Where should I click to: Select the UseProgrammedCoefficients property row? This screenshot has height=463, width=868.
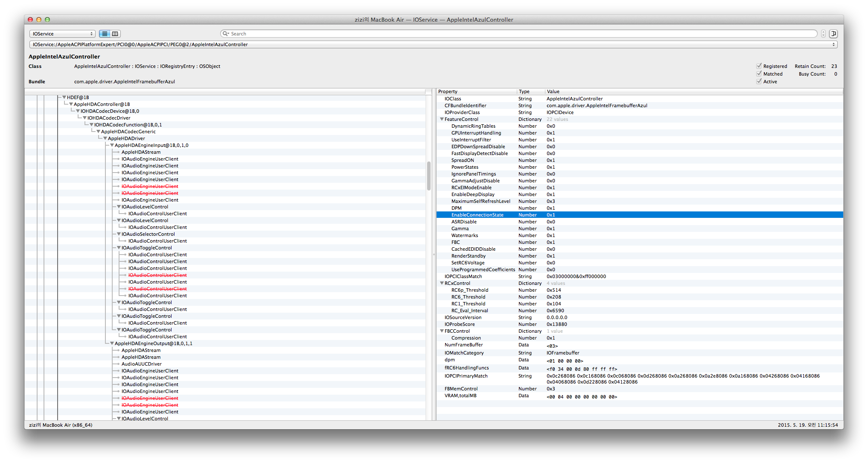640,270
